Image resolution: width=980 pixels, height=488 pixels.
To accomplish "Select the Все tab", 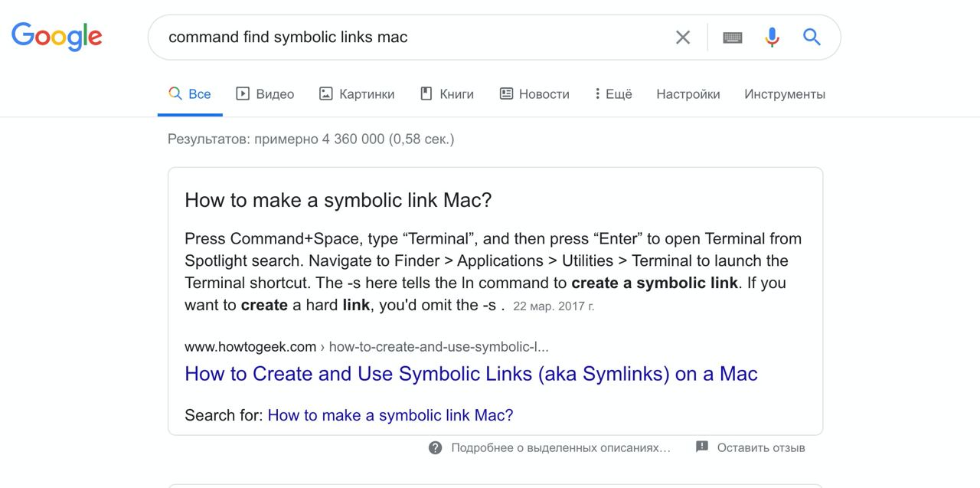I will point(190,94).
